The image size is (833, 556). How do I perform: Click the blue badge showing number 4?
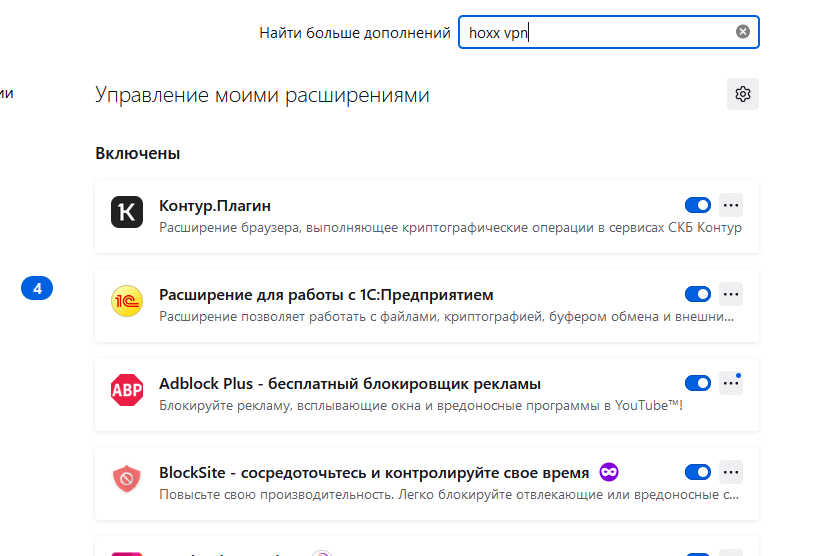pyautogui.click(x=37, y=289)
